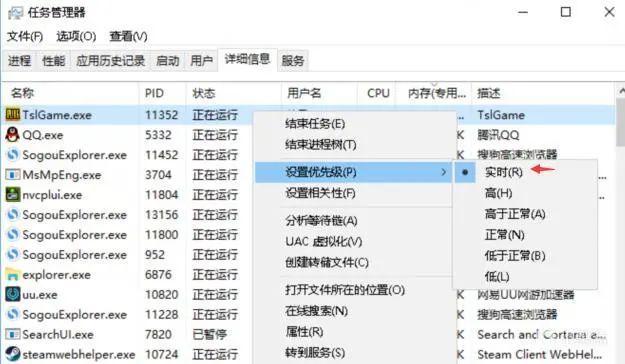
Task: Click the Steam Client WebHel... description
Action: click(x=540, y=354)
